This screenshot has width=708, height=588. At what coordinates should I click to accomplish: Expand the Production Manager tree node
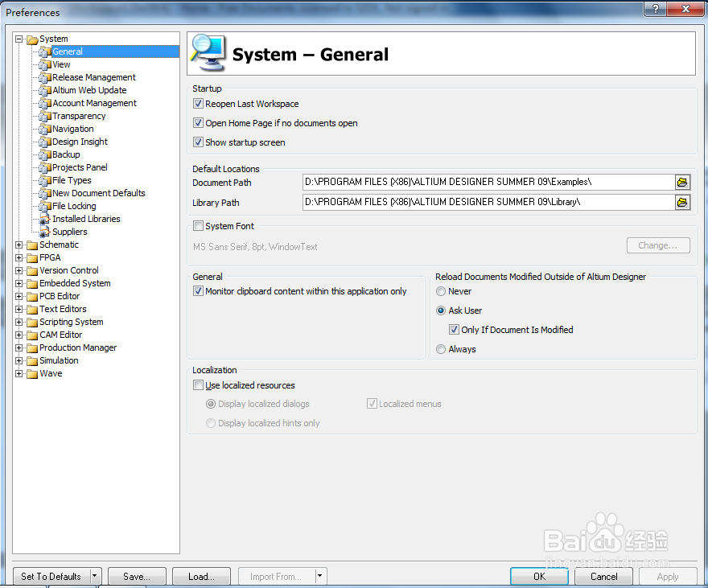pyautogui.click(x=19, y=348)
